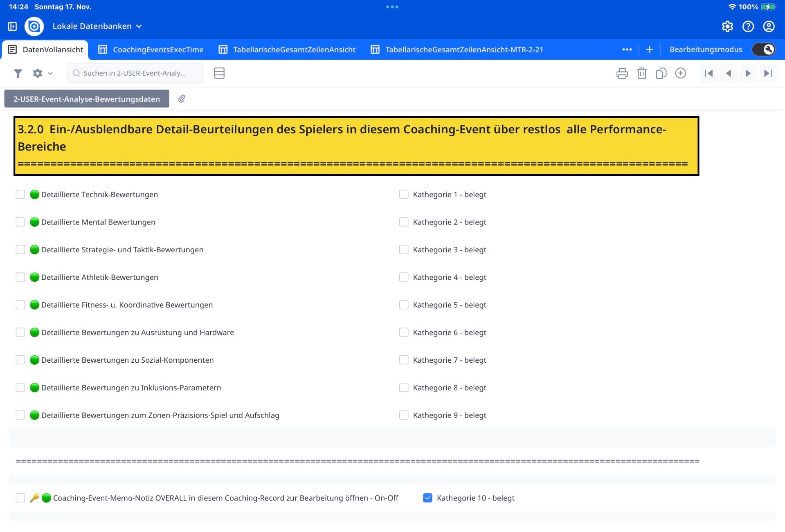Open the view settings gear dropdown
This screenshot has width=785, height=532.
[42, 74]
